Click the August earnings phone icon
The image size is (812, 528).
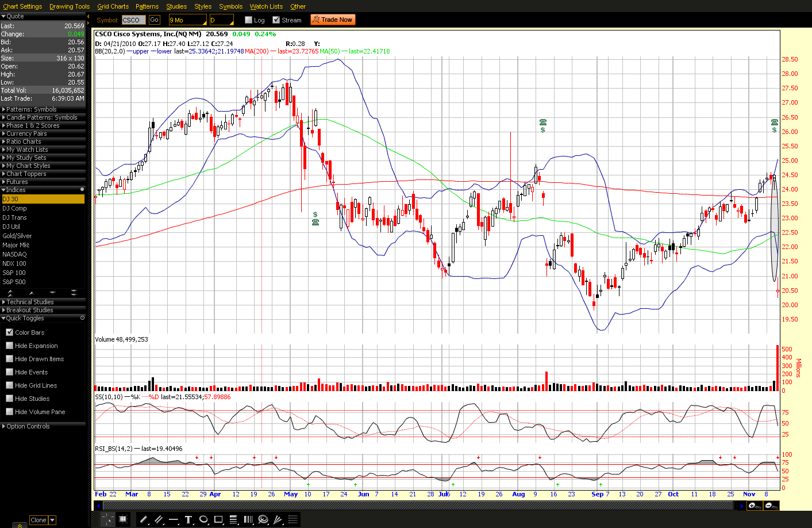[x=543, y=122]
